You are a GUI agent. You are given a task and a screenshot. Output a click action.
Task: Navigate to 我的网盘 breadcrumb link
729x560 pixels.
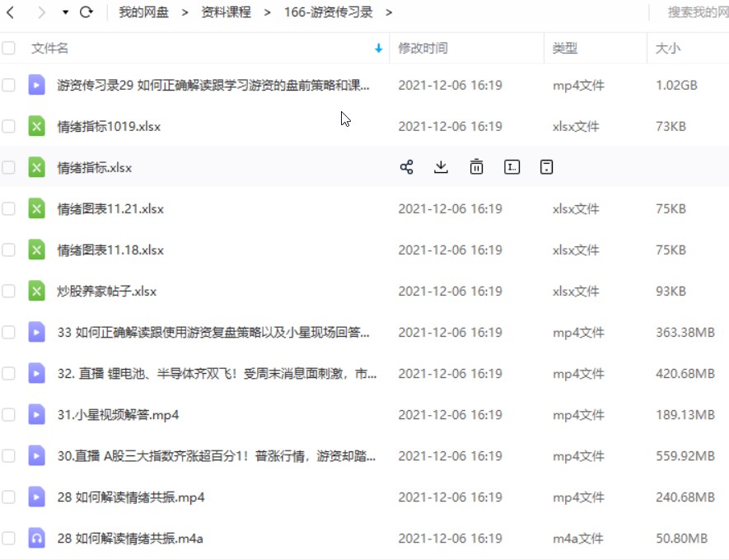[x=143, y=12]
